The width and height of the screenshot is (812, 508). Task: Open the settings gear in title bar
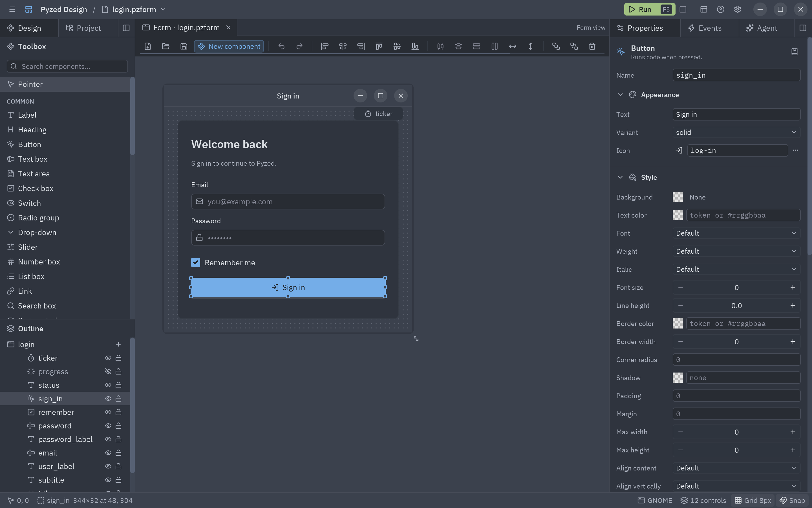pyautogui.click(x=737, y=9)
